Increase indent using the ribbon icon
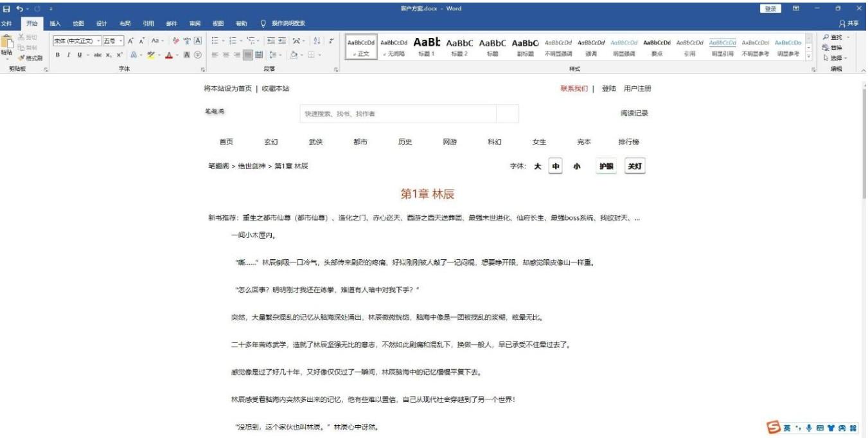This screenshot has height=438, width=868. pyautogui.click(x=283, y=40)
